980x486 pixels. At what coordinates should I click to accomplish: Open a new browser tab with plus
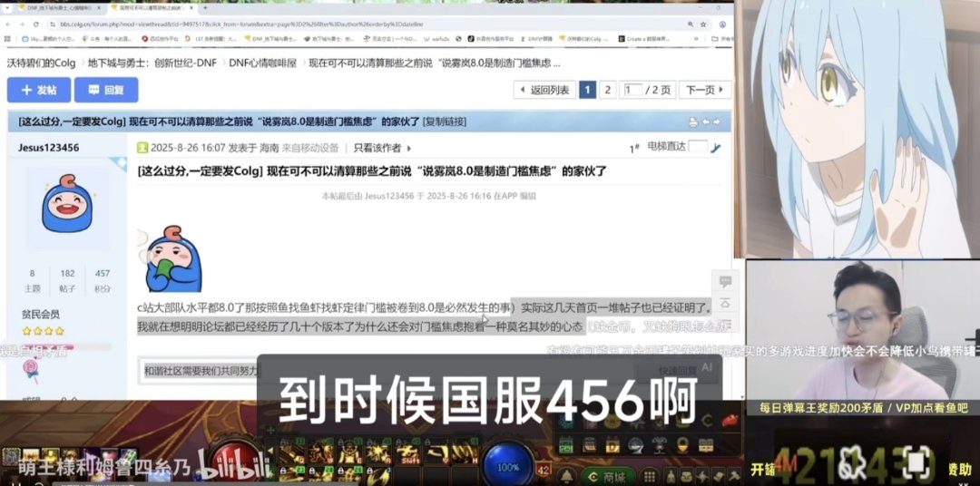tap(205, 7)
